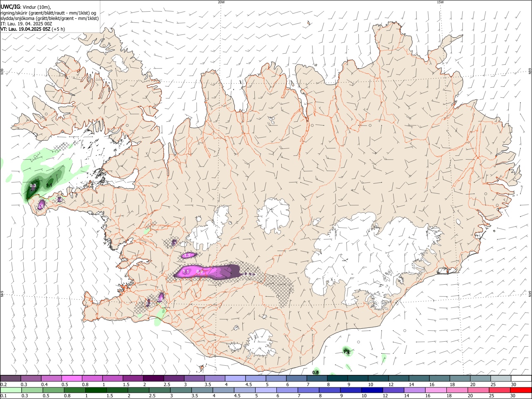Choose the magenta-pink swatch labelled 0.8

pos(92,379)
